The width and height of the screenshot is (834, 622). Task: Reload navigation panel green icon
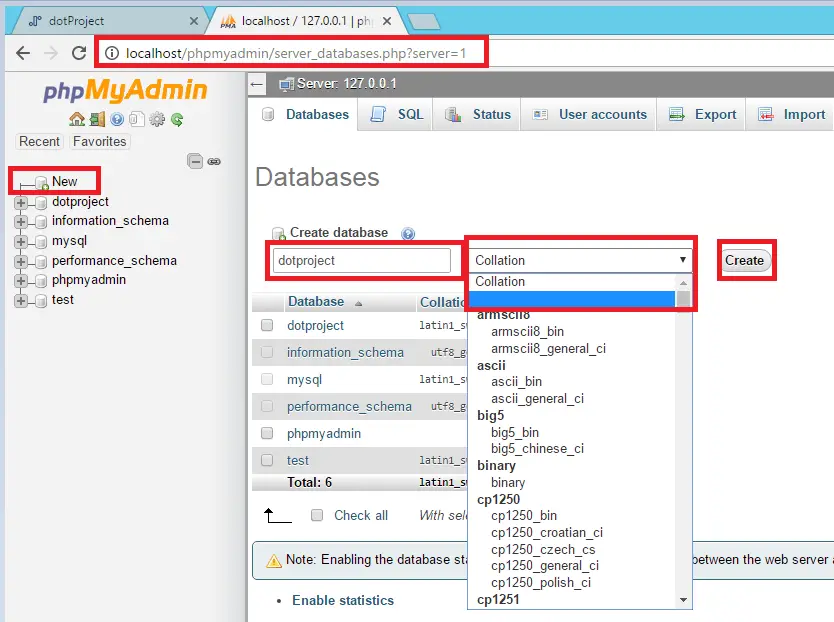click(x=177, y=119)
